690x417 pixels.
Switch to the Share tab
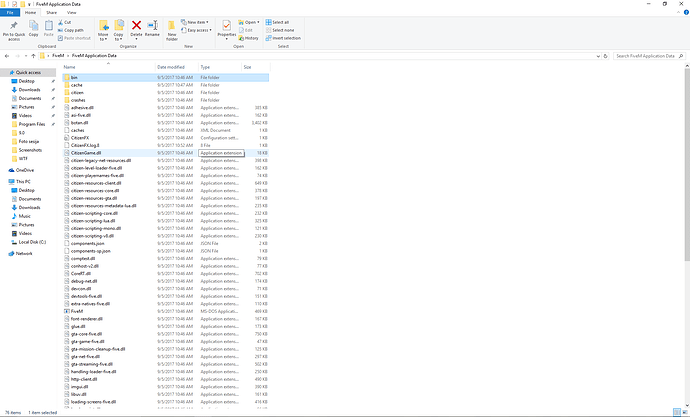pos(51,13)
